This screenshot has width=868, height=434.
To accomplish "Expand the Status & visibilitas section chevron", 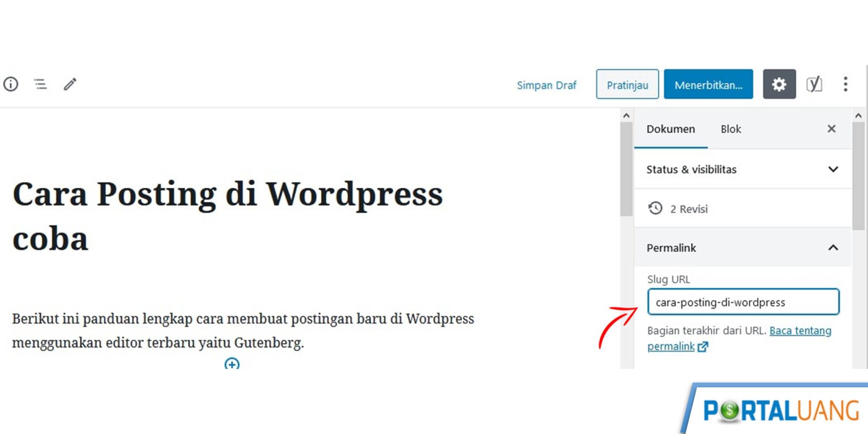I will click(x=833, y=169).
